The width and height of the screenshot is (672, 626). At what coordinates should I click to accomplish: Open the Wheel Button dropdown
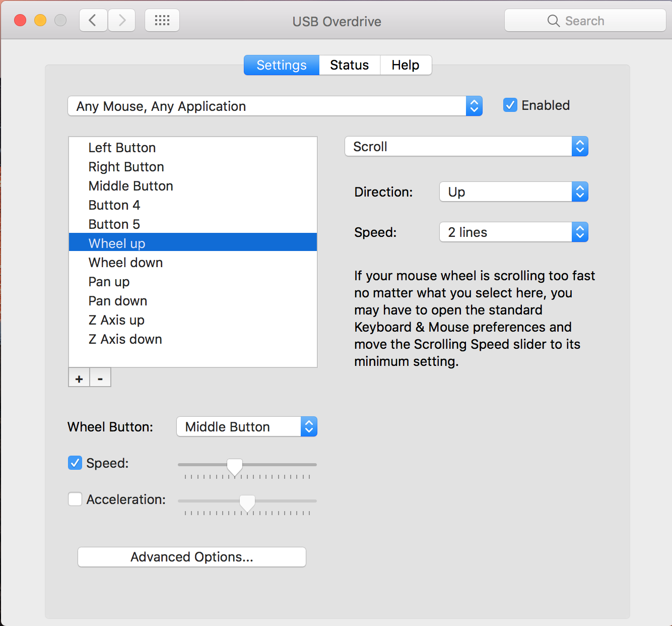247,427
